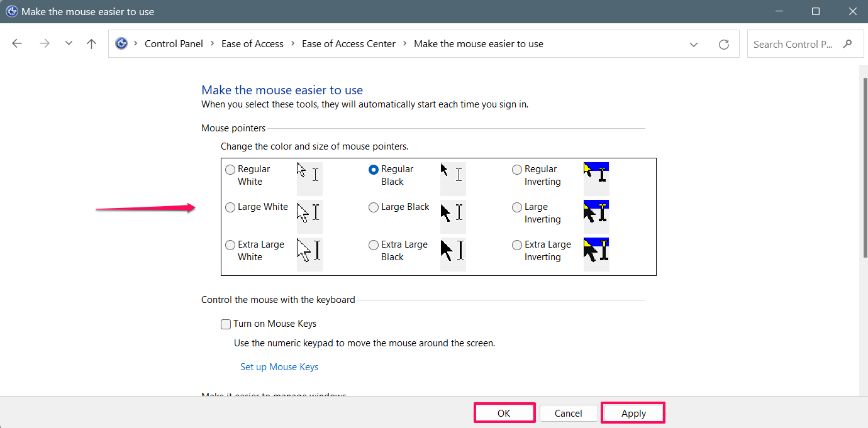The width and height of the screenshot is (868, 428).
Task: Click Large Black pointer preview image
Action: point(453,216)
